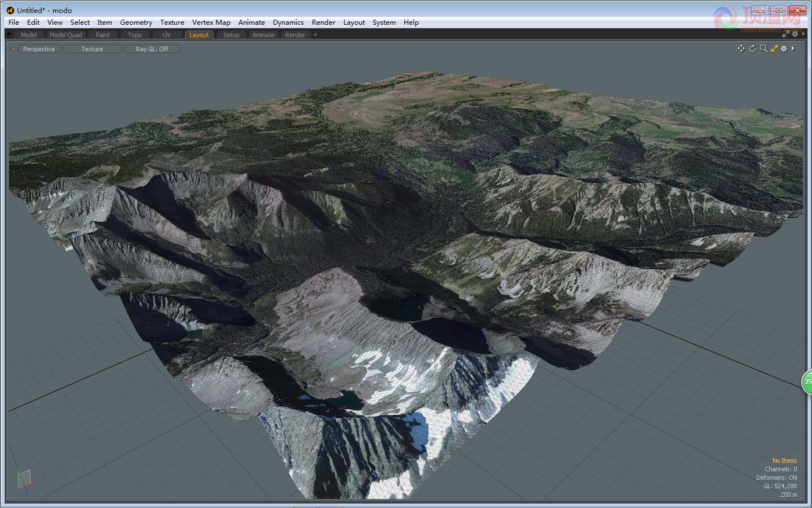The image size is (812, 508).
Task: Open the Texture menu
Action: [172, 23]
